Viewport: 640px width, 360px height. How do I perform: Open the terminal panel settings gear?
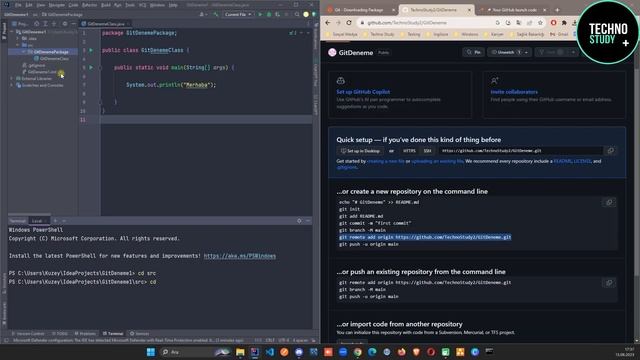coord(299,220)
